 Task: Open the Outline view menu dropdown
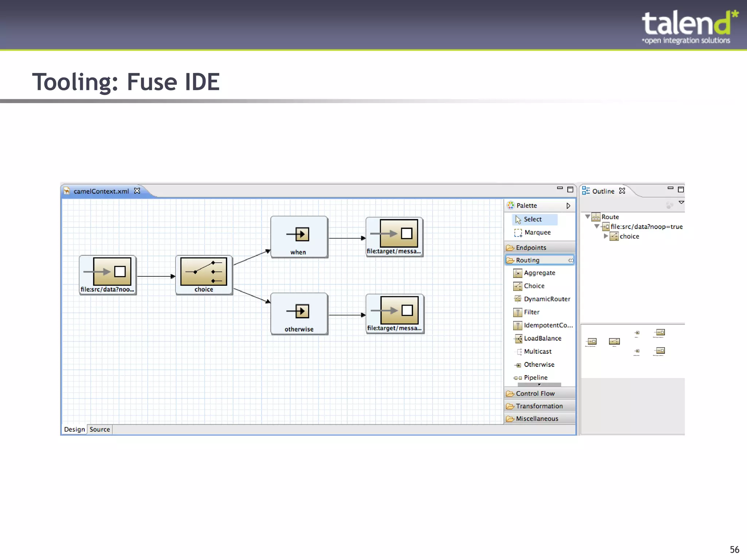coord(681,202)
